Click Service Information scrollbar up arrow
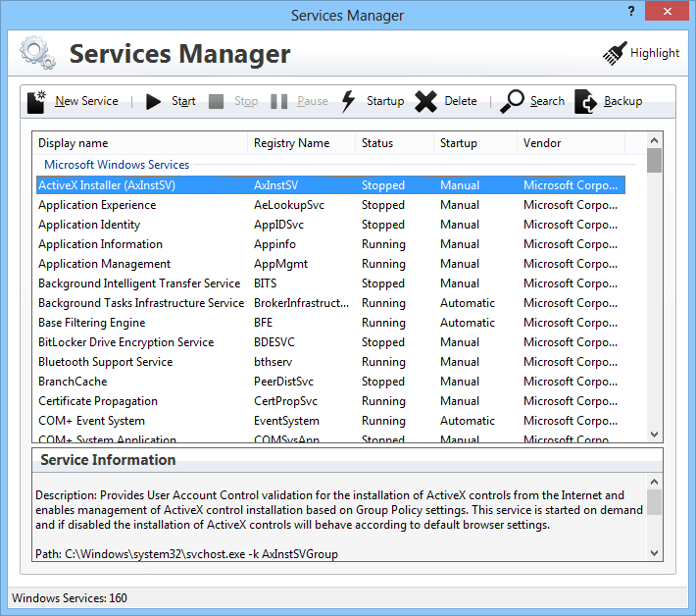The width and height of the screenshot is (696, 616). (654, 482)
